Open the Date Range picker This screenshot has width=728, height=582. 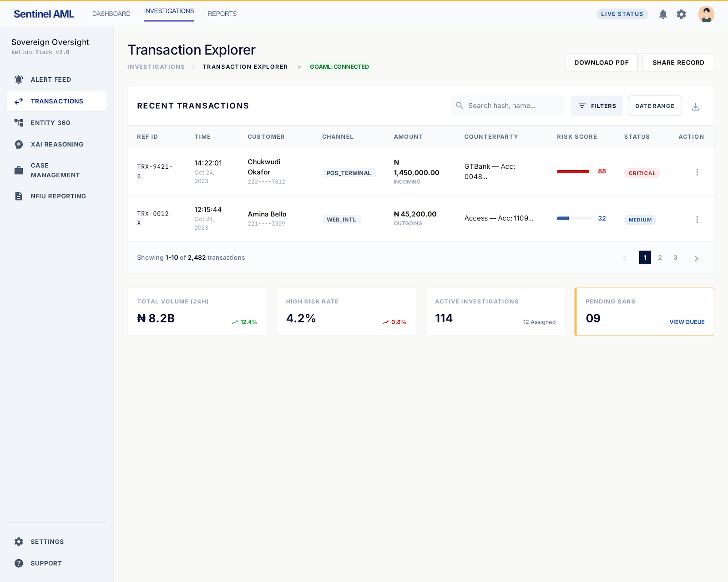point(655,106)
